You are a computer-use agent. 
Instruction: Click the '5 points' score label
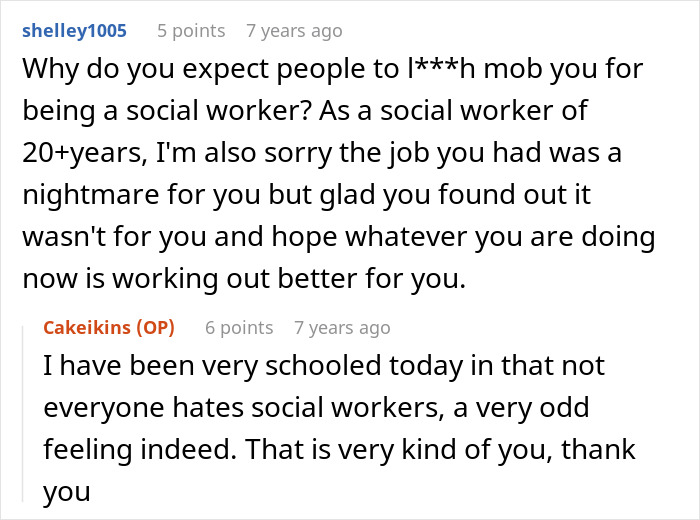[191, 31]
